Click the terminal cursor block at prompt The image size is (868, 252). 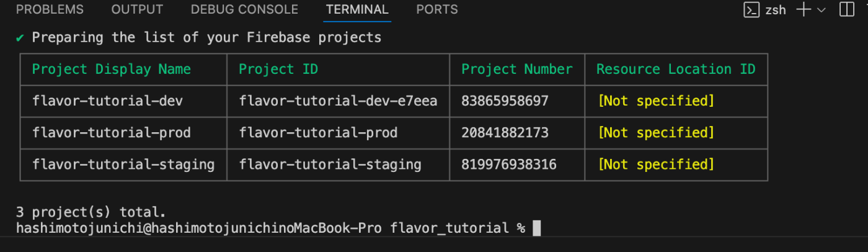[537, 228]
